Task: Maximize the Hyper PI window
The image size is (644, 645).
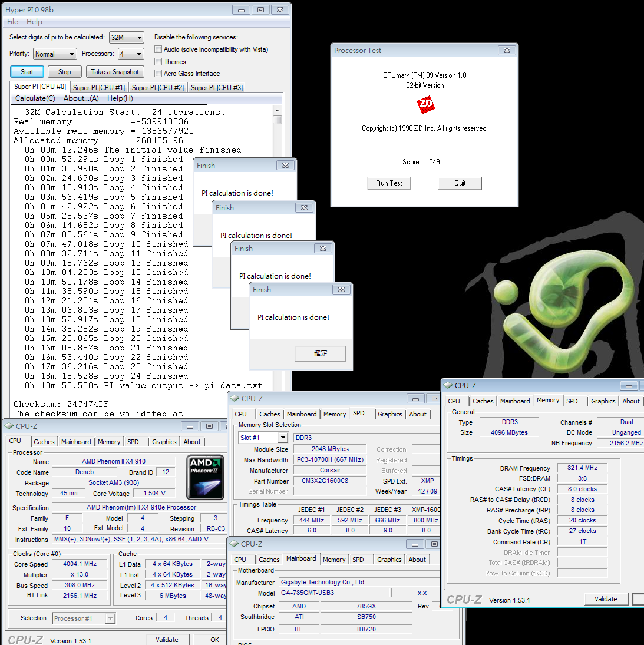Action: [260, 10]
